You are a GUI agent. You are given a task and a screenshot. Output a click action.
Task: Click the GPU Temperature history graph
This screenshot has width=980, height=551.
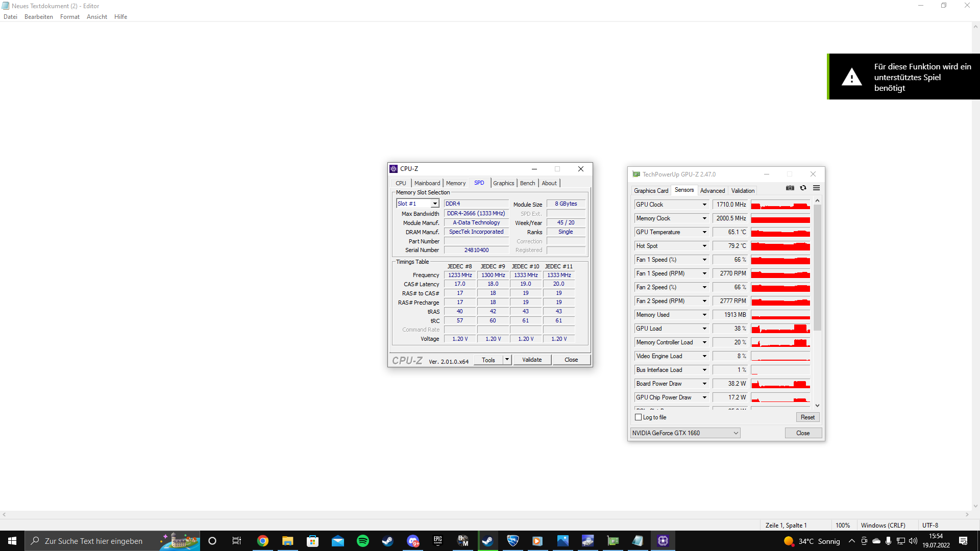pos(780,232)
